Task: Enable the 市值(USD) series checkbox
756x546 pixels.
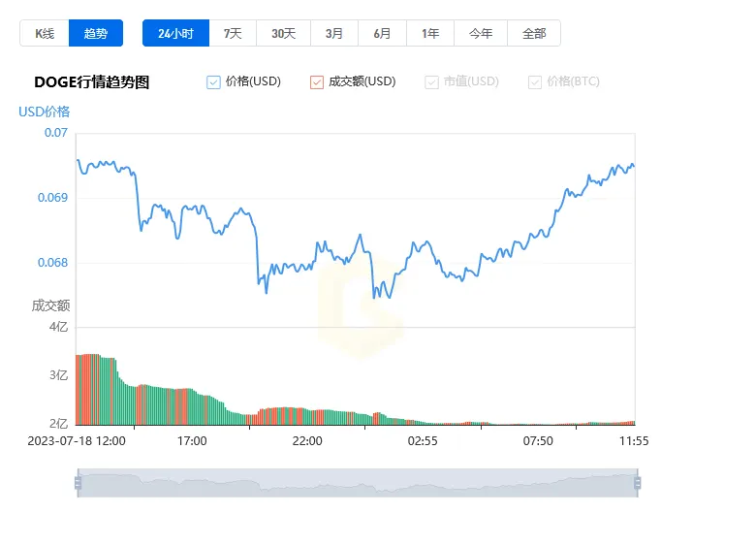Action: tap(431, 82)
